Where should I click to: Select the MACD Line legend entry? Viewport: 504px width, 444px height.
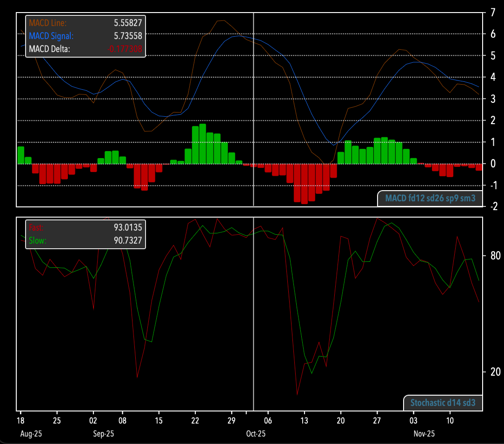pyautogui.click(x=48, y=22)
